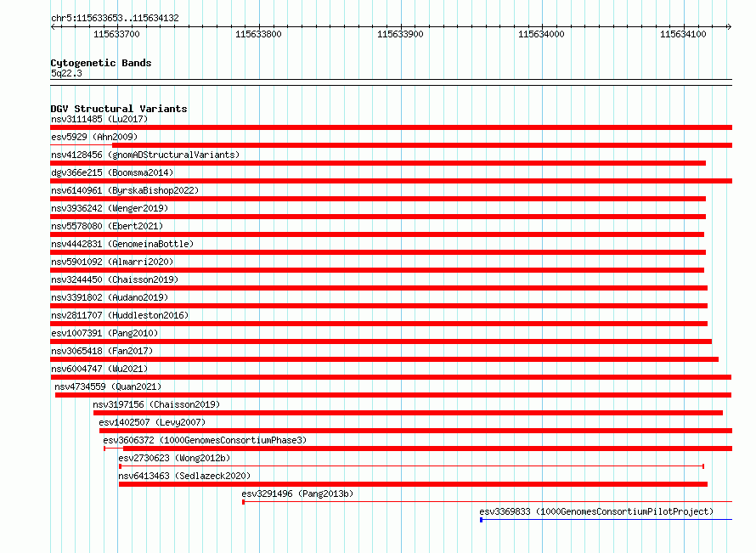Click the red bar of nsv4734559 (Quan2021)

[393, 395]
